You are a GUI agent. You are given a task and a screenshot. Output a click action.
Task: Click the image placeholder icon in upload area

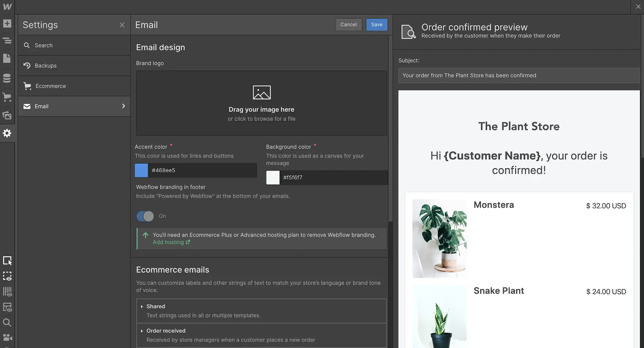262,93
